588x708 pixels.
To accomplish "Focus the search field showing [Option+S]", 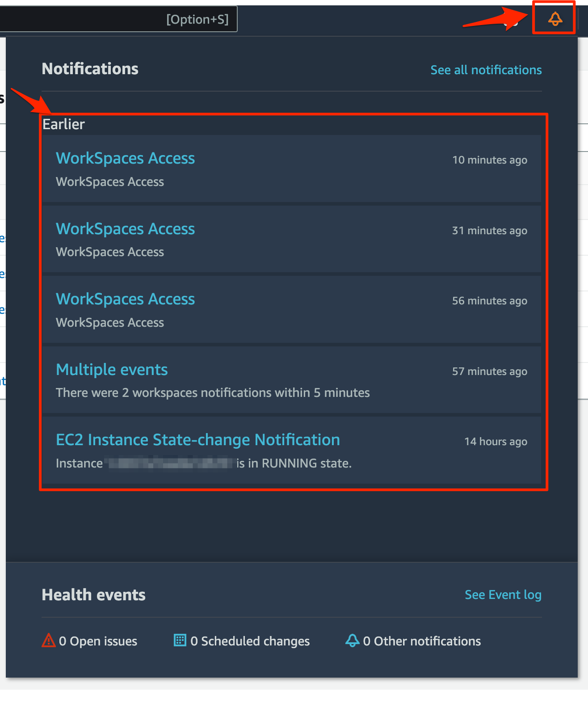I will tap(118, 19).
